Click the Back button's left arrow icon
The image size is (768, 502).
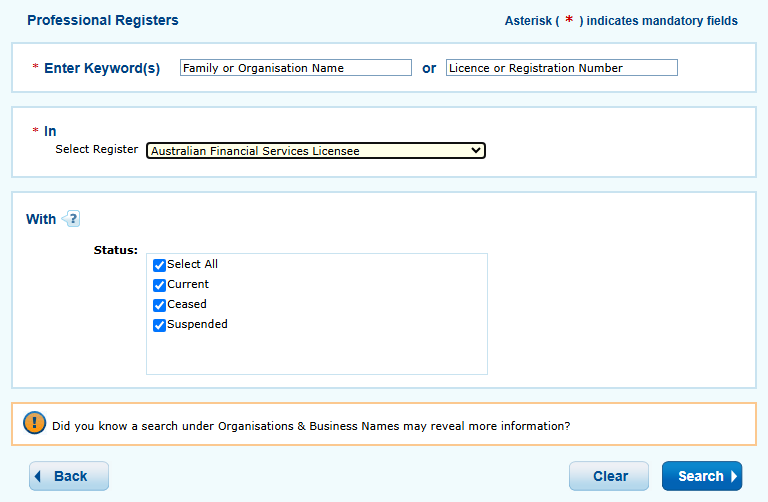[x=39, y=476]
